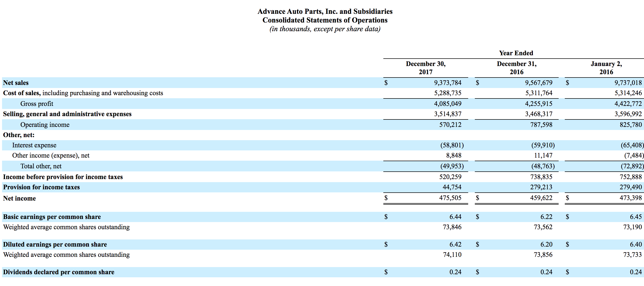Select operating income value 787,598

tap(541, 125)
